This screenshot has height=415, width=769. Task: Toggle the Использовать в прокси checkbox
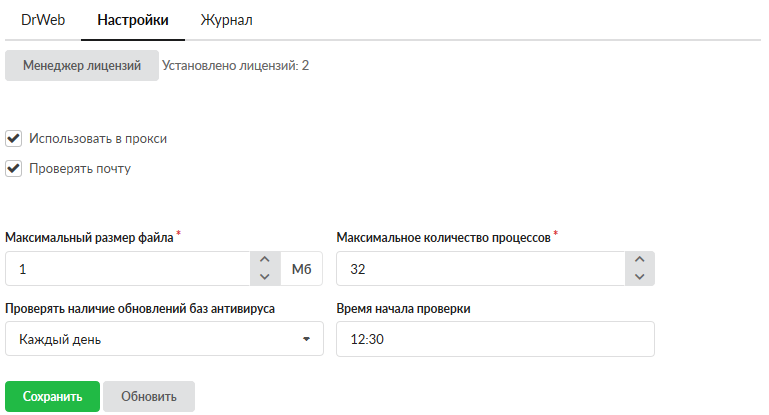pyautogui.click(x=14, y=138)
